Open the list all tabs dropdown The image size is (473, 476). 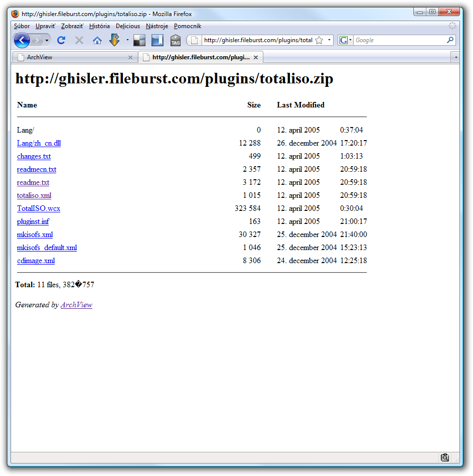point(456,57)
